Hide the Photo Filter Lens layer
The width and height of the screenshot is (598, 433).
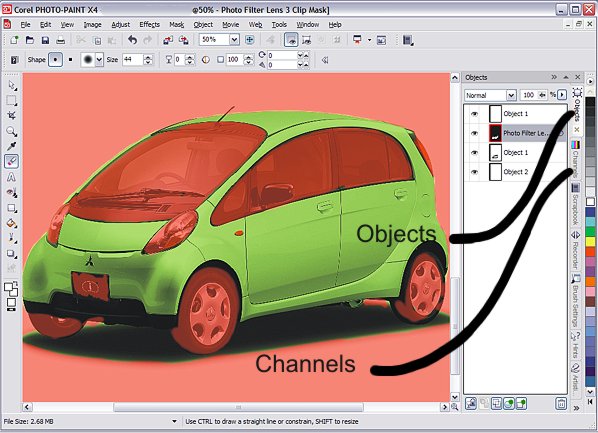tap(474, 134)
